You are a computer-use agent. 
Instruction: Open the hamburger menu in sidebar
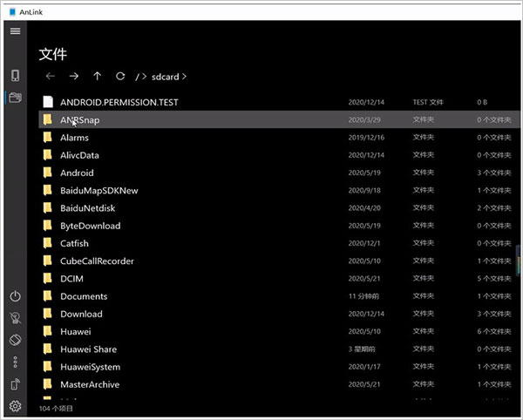(14, 31)
